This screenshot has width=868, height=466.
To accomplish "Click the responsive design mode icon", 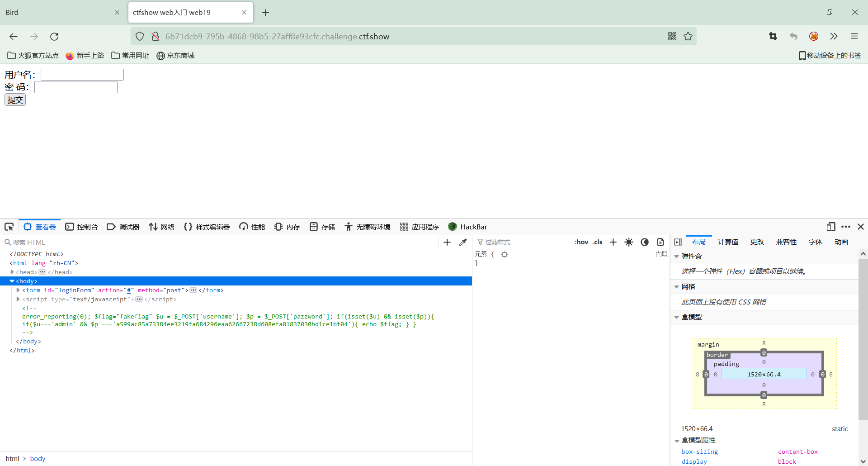I will pyautogui.click(x=830, y=227).
